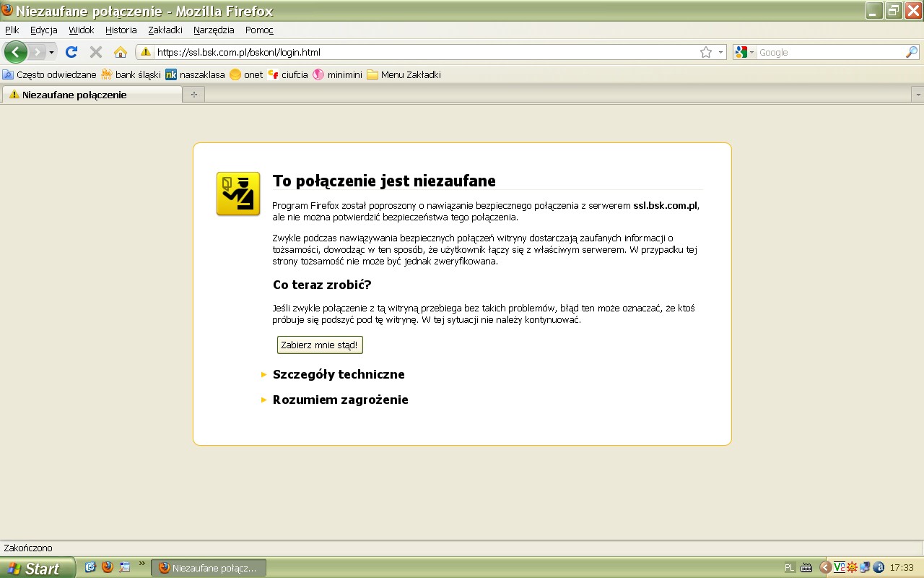Open a new tab with plus button
The width and height of the screenshot is (924, 578).
193,95
